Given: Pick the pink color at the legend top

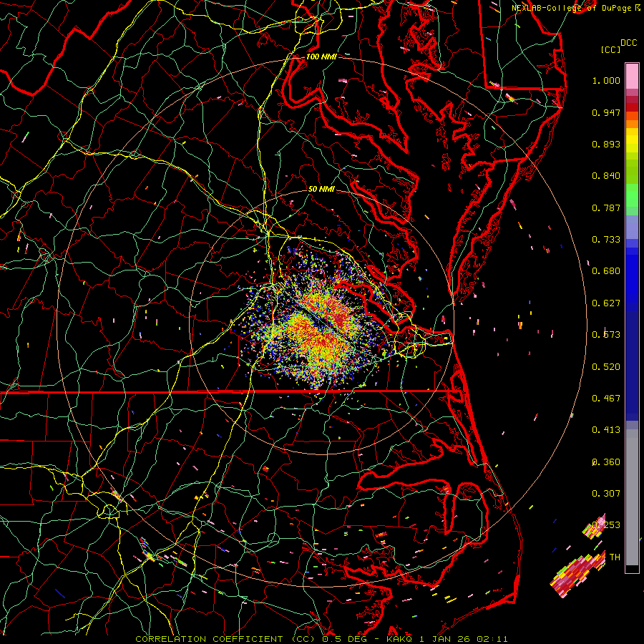Looking at the screenshot, I should [x=632, y=76].
